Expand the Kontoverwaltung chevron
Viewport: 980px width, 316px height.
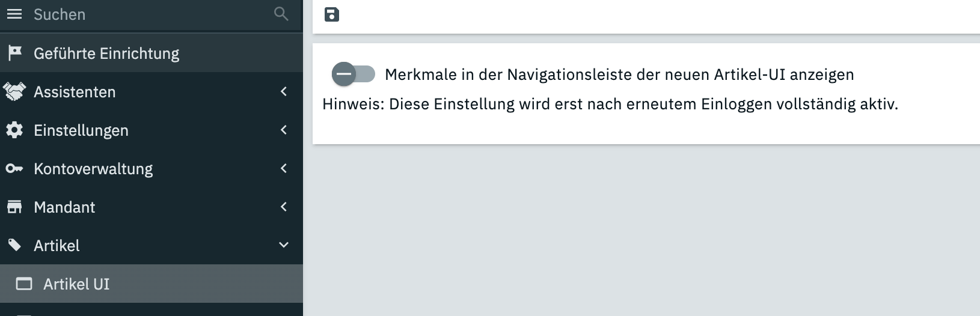point(284,168)
